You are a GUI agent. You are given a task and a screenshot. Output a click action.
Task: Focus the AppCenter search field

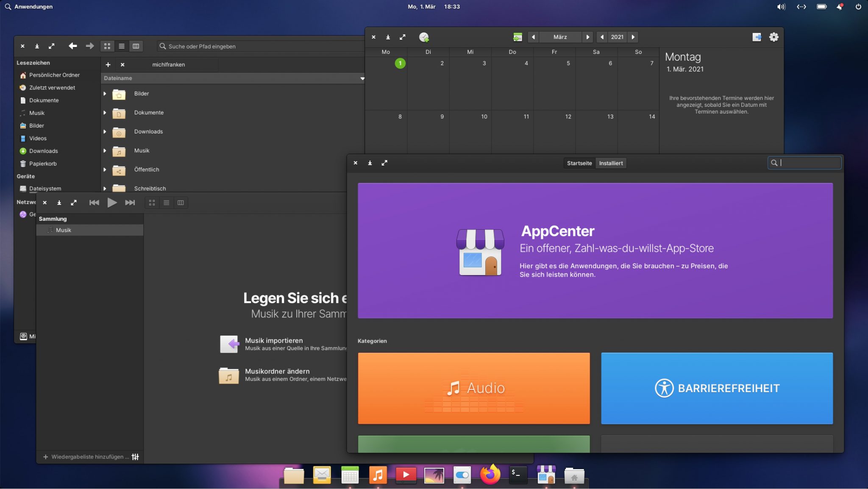(x=804, y=163)
